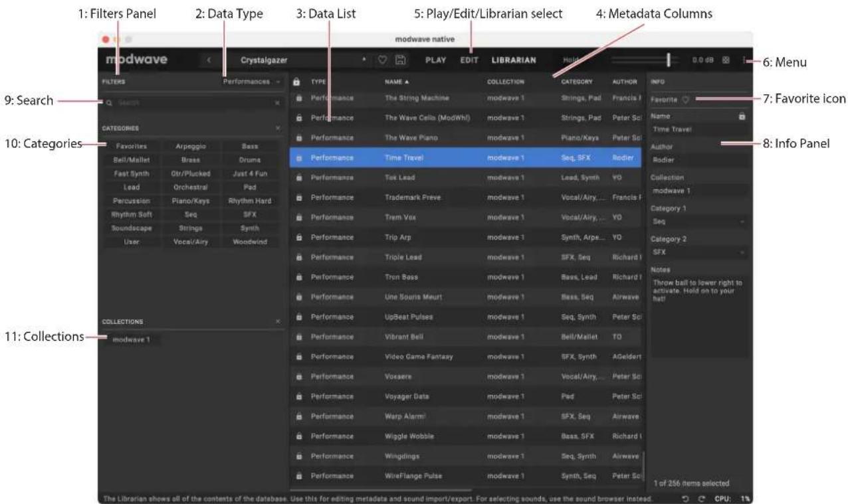The image size is (848, 504).
Task: Click lock icon on Warp Alarm! row
Action: [x=298, y=416]
